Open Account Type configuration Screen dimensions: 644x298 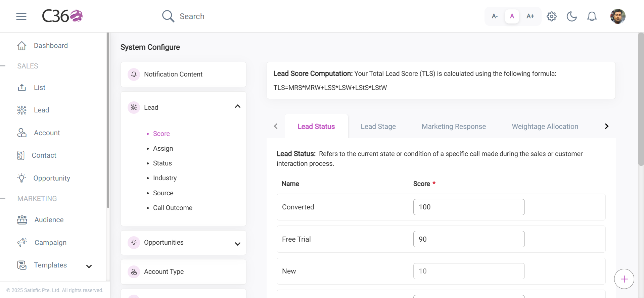(x=183, y=272)
